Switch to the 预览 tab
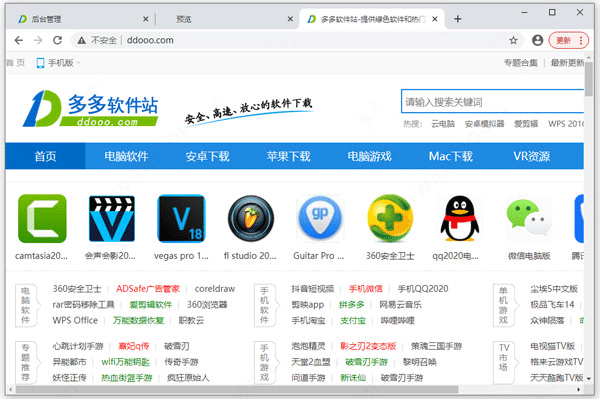Viewport: 600px width, 399px height. tap(226, 19)
